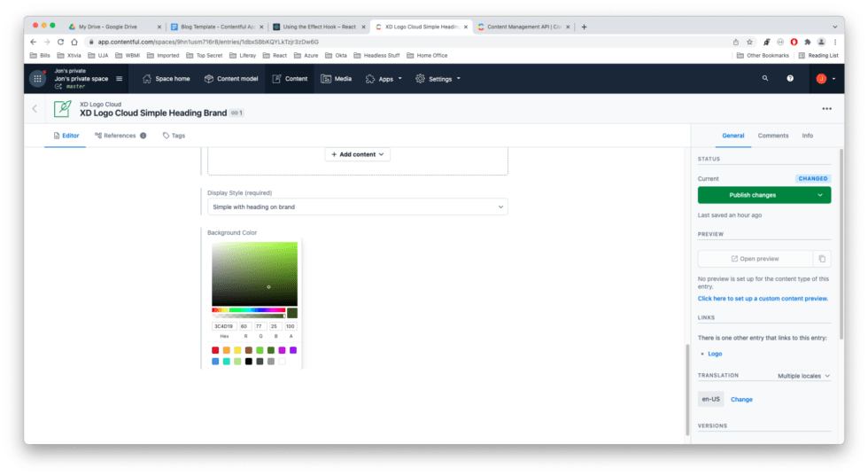This screenshot has height=476, width=868.
Task: Open the browser extensions puzzle icon
Action: point(808,43)
